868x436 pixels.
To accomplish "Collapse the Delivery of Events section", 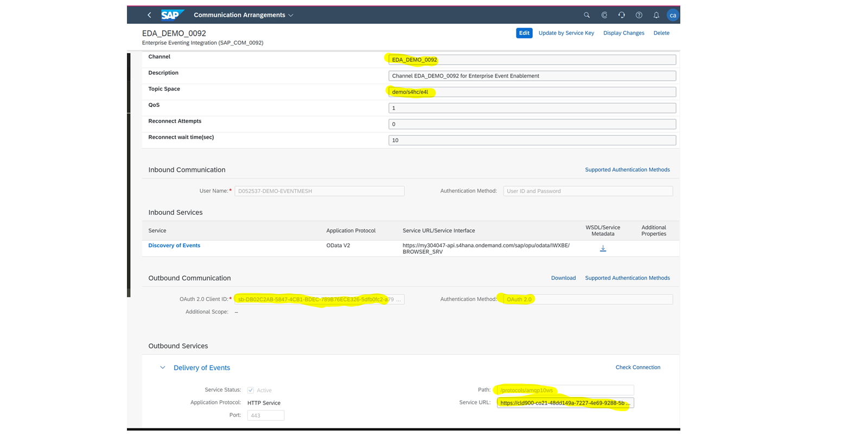I will pos(162,368).
